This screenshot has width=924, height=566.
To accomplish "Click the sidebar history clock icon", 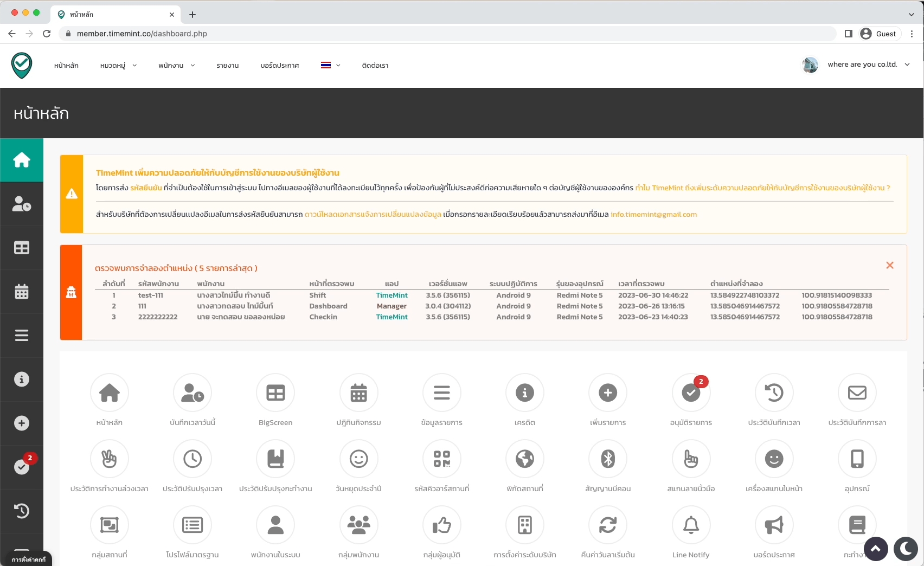I will (x=22, y=511).
